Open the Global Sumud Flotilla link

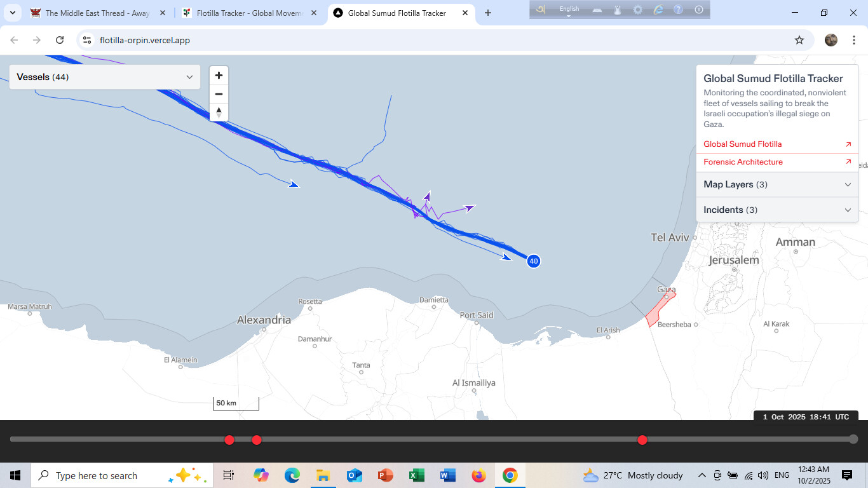(742, 144)
